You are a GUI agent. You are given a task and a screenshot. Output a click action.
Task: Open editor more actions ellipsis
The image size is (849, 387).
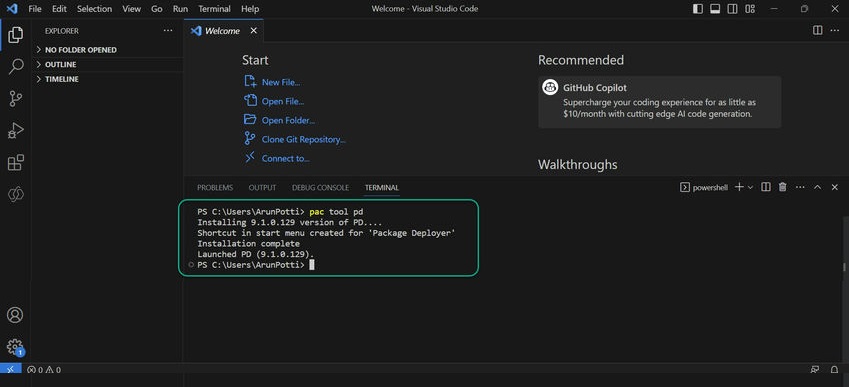click(x=835, y=31)
